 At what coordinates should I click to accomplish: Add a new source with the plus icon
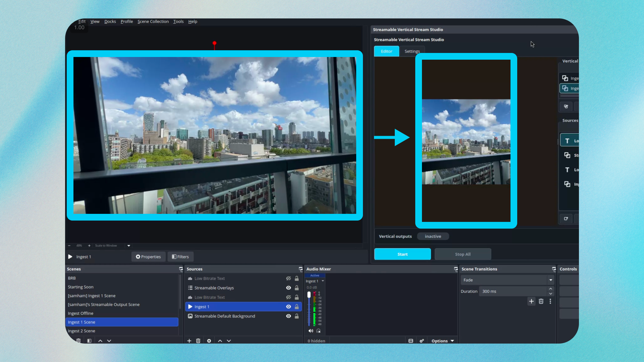point(189,341)
